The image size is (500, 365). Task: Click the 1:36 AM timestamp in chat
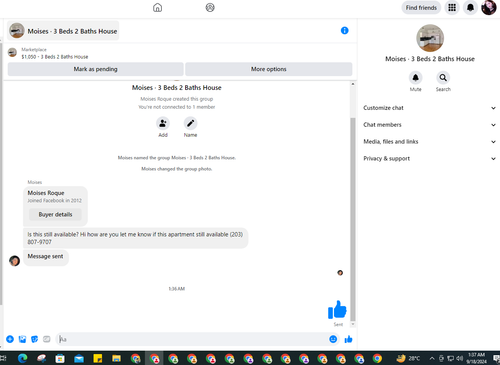(177, 289)
